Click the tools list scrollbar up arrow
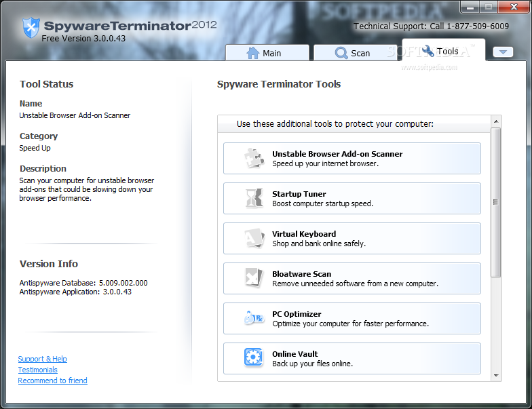532x409 pixels. (496, 121)
